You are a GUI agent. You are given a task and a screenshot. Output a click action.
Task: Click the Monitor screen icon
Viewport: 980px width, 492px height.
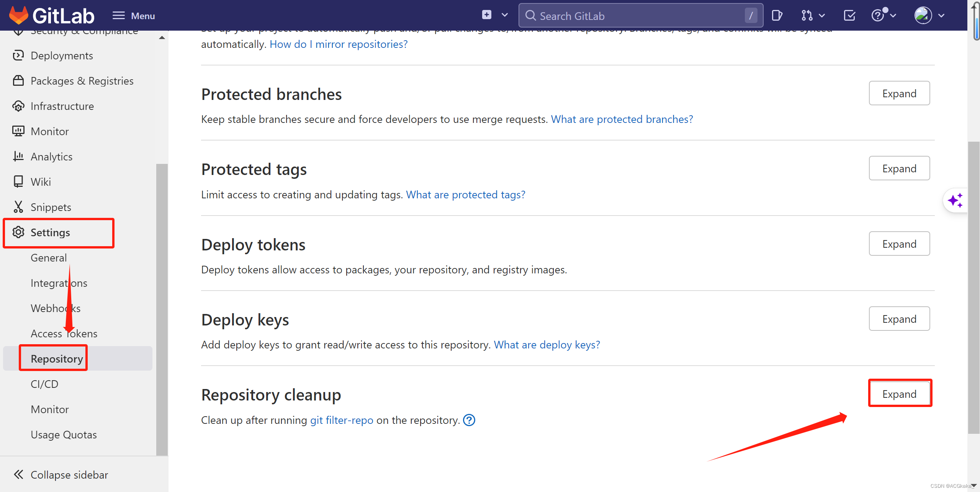tap(18, 131)
